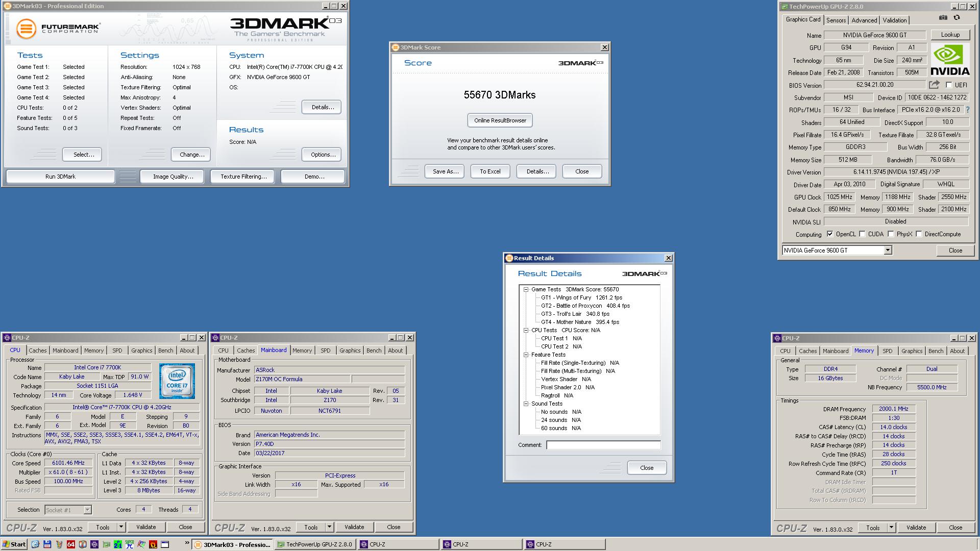The width and height of the screenshot is (980, 551).
Task: Switch to the Sensors tab in GPU-Z
Action: pyautogui.click(x=836, y=20)
